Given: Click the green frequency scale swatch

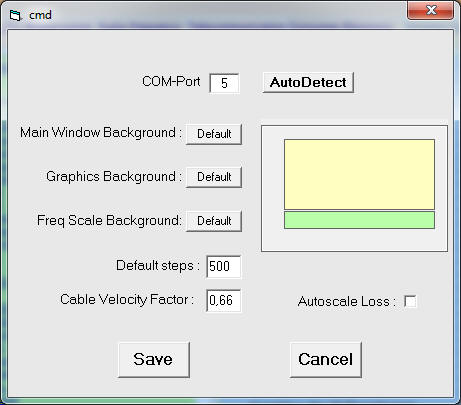Looking at the screenshot, I should [x=359, y=220].
